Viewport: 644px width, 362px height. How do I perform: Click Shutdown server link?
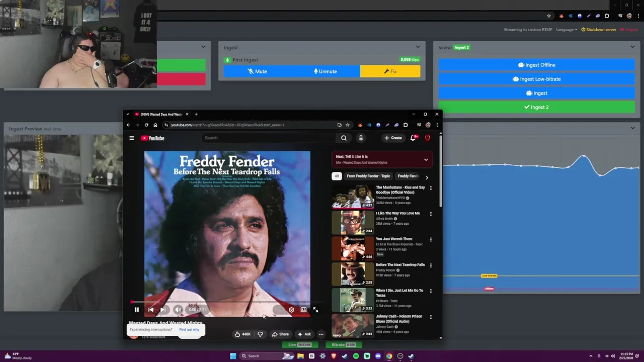[x=599, y=30]
